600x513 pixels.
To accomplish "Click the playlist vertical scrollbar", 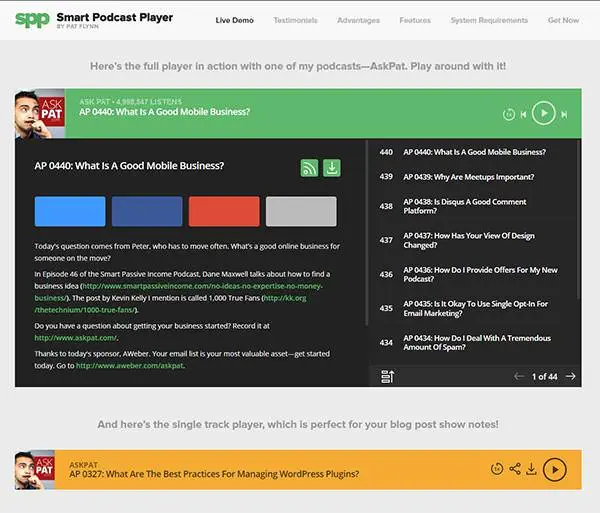I will click(x=579, y=220).
